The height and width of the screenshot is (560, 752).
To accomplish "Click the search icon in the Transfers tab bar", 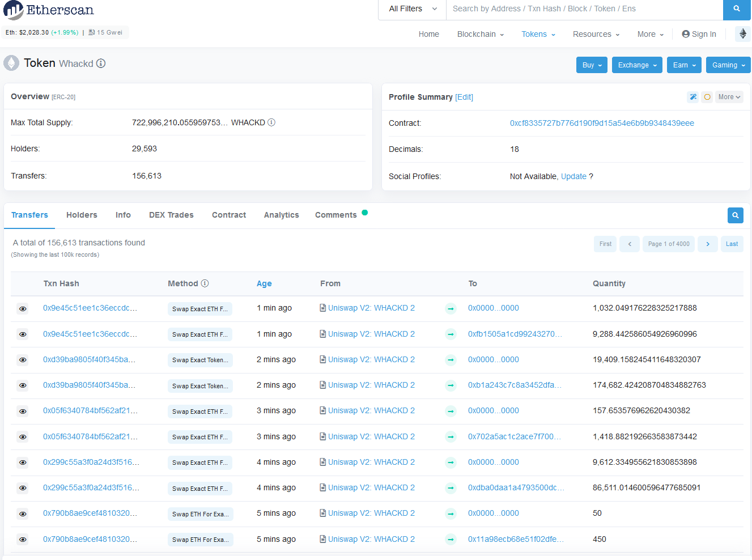I will [736, 215].
